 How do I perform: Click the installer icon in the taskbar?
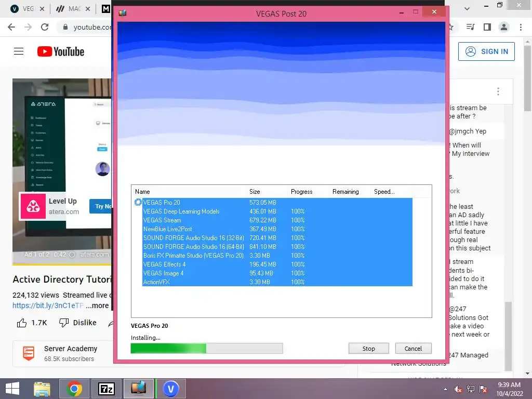click(x=138, y=389)
